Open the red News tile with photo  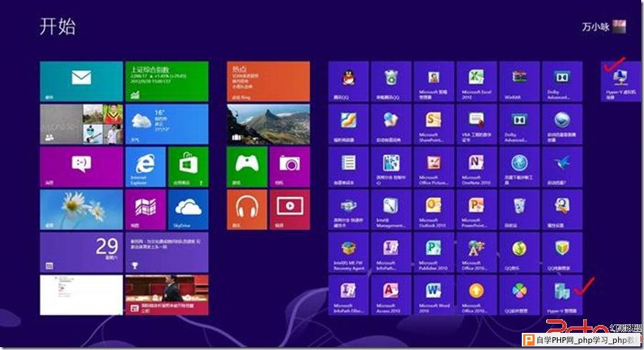click(x=167, y=294)
